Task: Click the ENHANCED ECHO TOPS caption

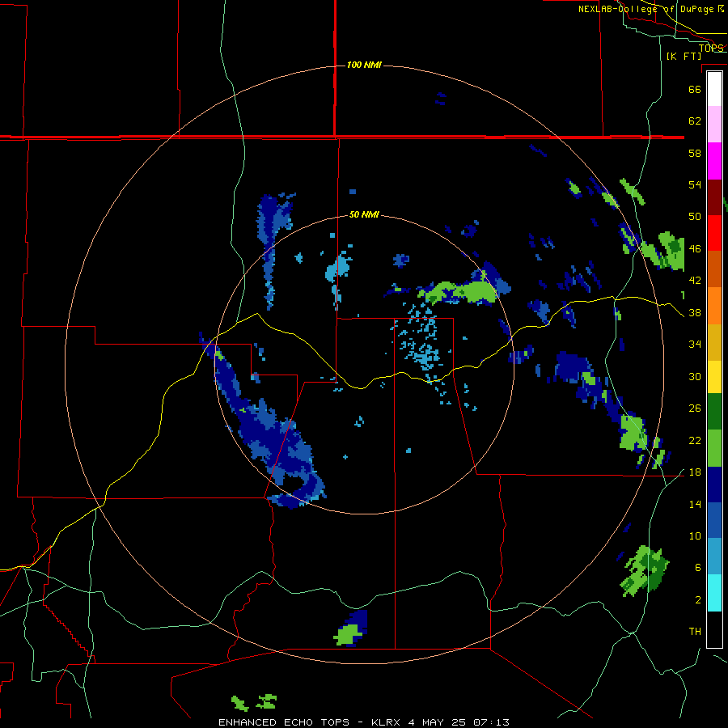Action: click(284, 722)
